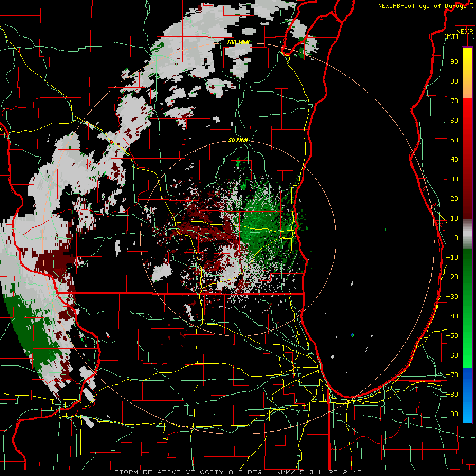Click the -50 value on the velocity scale
Viewport: 476px width, 476px height.
pyautogui.click(x=452, y=336)
